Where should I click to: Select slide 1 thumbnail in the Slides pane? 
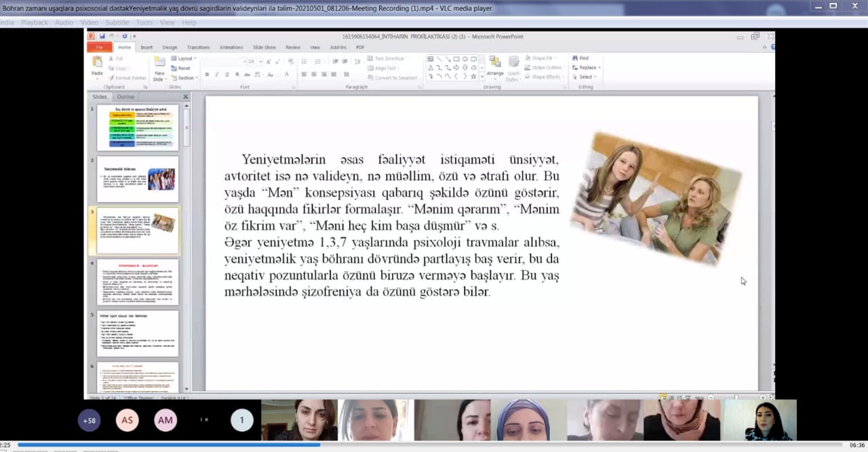coord(138,127)
